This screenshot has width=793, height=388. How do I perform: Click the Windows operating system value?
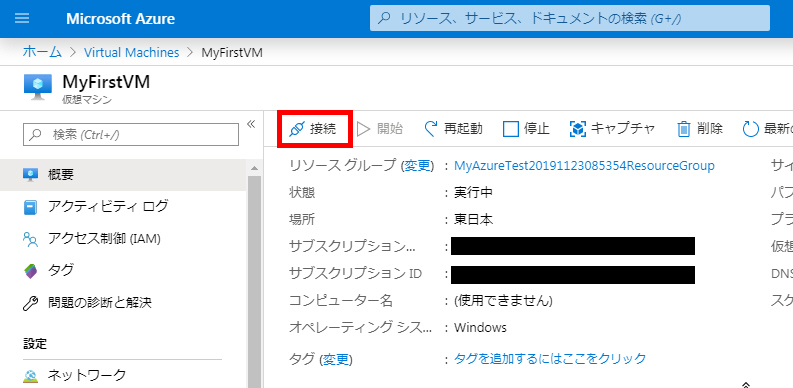[480, 327]
